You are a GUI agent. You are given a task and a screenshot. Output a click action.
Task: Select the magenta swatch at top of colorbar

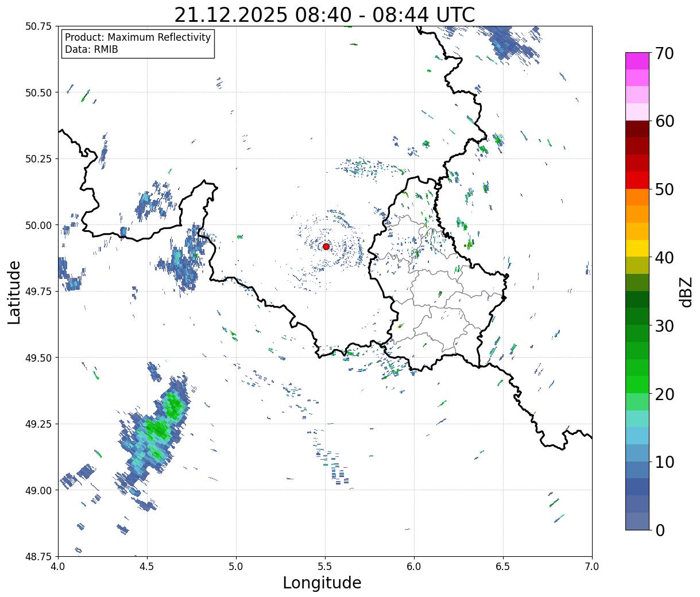(637, 61)
